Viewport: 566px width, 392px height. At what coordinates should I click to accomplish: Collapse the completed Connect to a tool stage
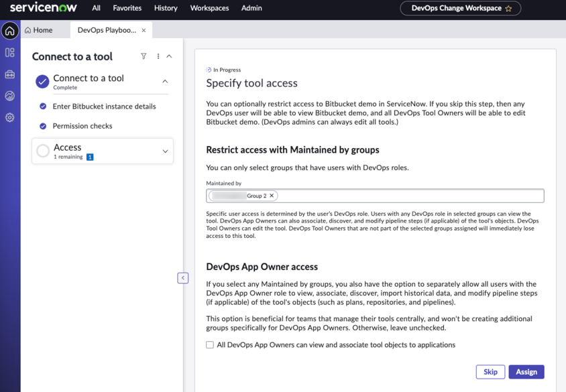coord(165,82)
